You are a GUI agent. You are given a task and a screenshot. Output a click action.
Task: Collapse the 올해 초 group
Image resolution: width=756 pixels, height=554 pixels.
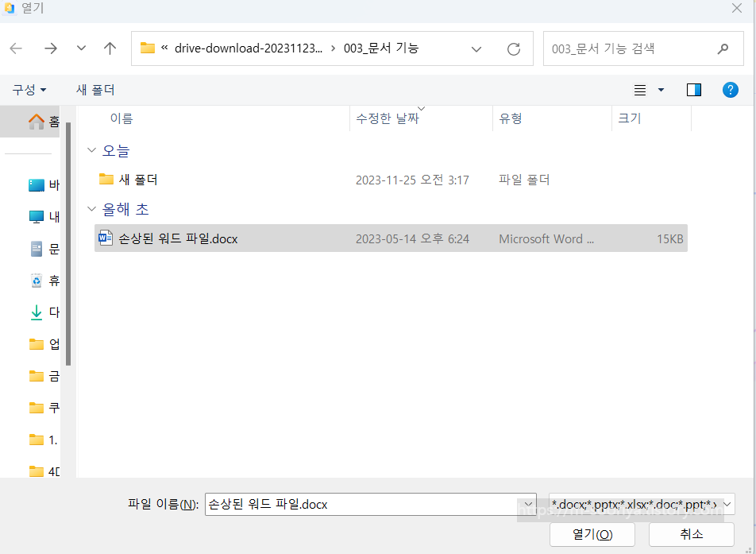[91, 209]
